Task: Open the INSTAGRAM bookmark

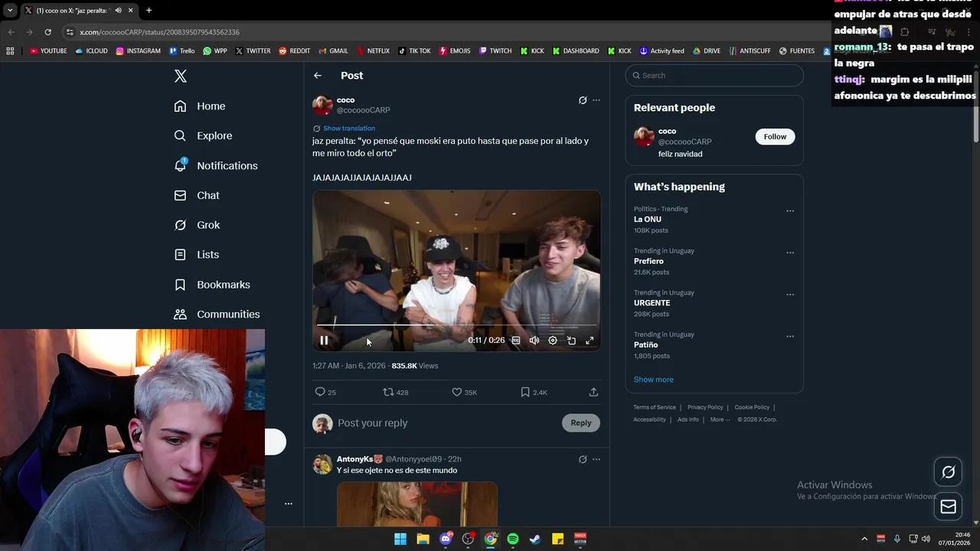Action: pos(139,51)
